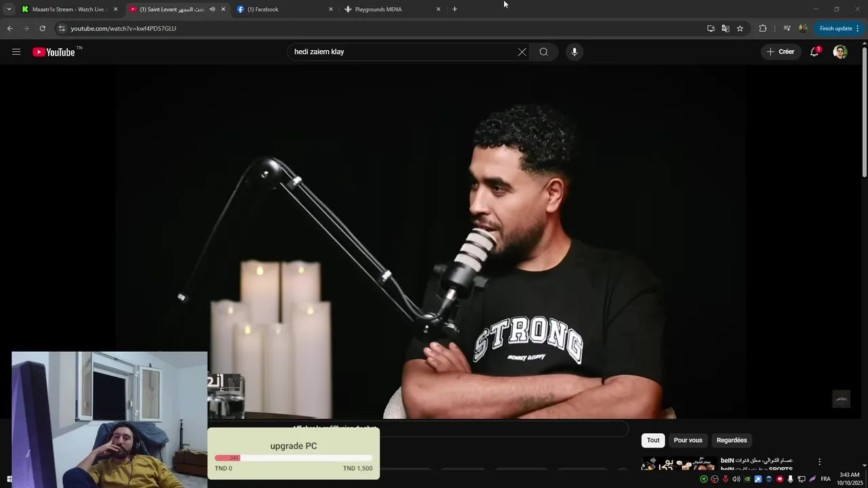868x488 pixels.
Task: Open the beIN recommended video thumbnail
Action: (679, 464)
